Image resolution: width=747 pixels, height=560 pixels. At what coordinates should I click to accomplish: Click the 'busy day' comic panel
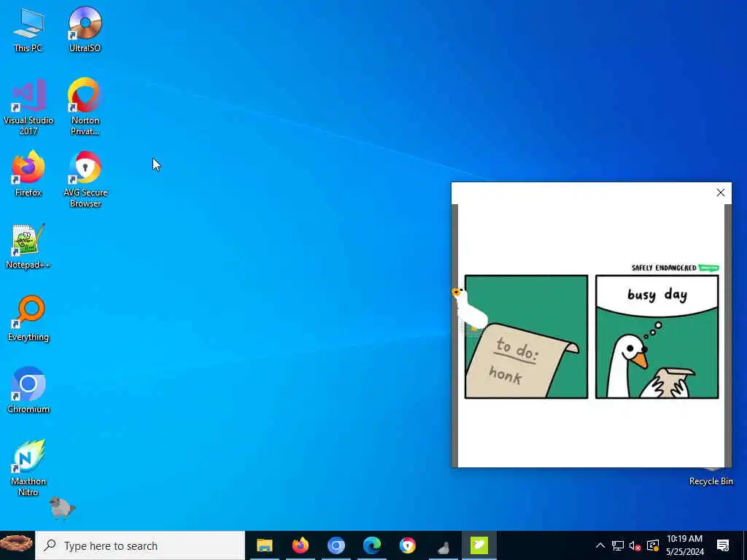click(657, 337)
